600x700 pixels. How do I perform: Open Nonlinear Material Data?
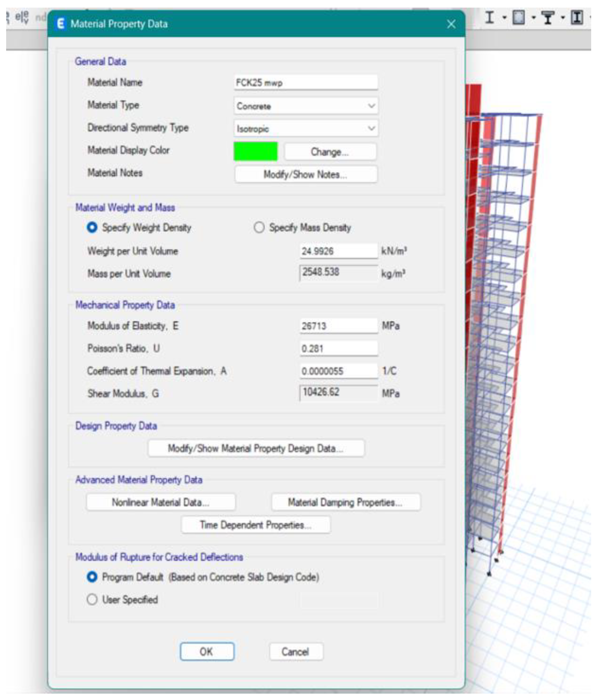tap(161, 502)
